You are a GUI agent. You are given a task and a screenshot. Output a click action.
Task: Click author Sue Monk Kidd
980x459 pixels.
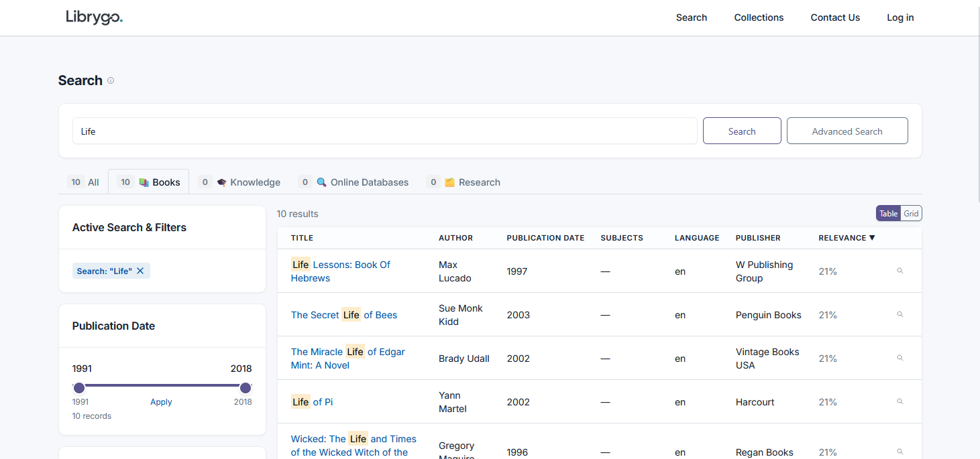461,315
